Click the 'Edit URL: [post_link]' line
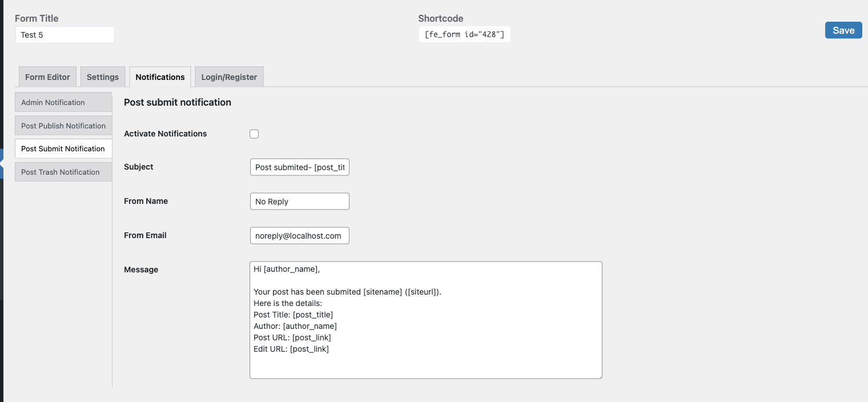This screenshot has height=402, width=868. pyautogui.click(x=291, y=349)
